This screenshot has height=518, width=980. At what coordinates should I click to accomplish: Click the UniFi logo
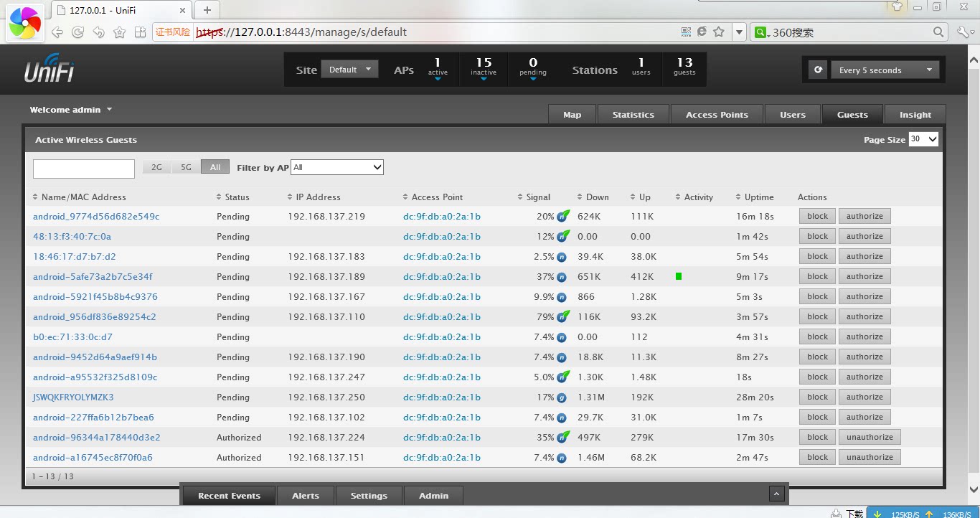pyautogui.click(x=50, y=69)
